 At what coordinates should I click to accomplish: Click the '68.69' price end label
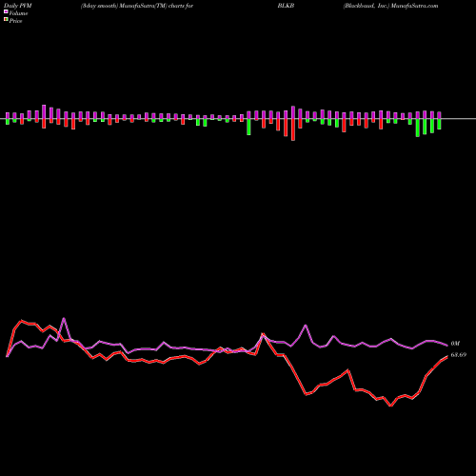[x=459, y=355]
